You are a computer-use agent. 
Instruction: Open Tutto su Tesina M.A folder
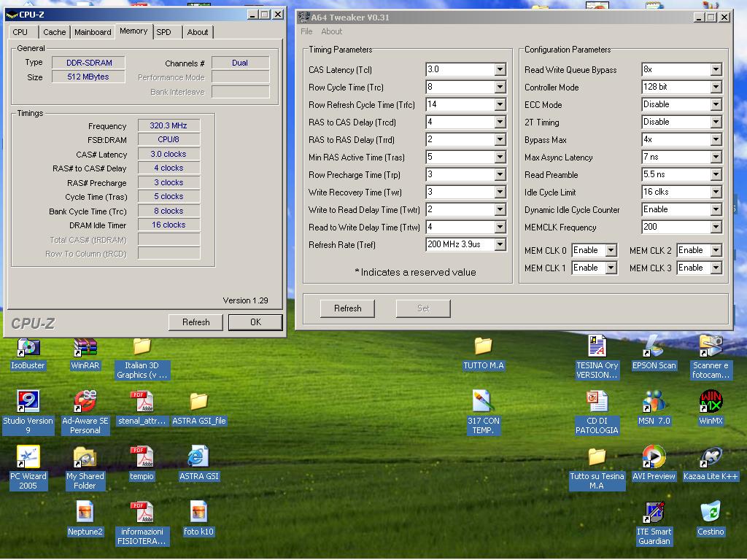(597, 469)
